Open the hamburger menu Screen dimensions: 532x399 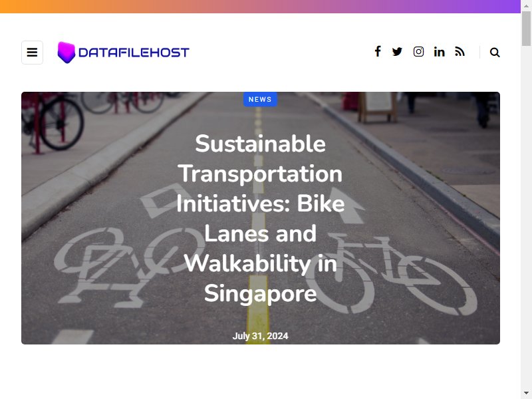32,53
